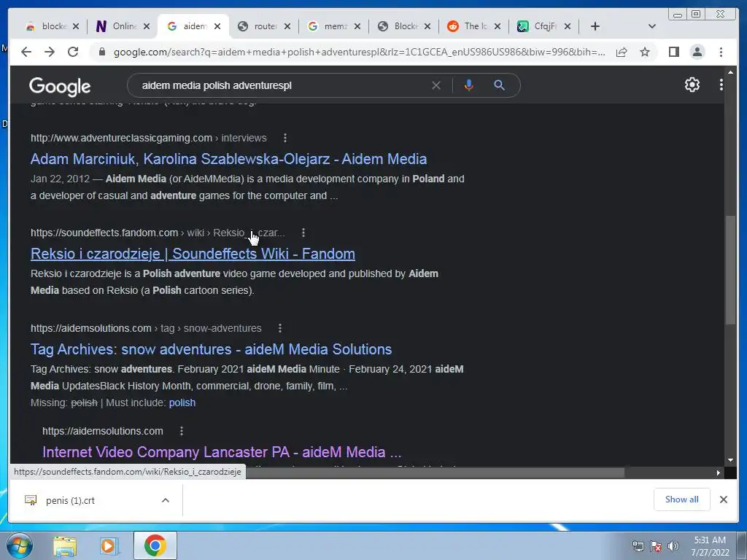Open downloaded penis (1).crt file
Viewport: 747px width, 560px height.
[70, 500]
